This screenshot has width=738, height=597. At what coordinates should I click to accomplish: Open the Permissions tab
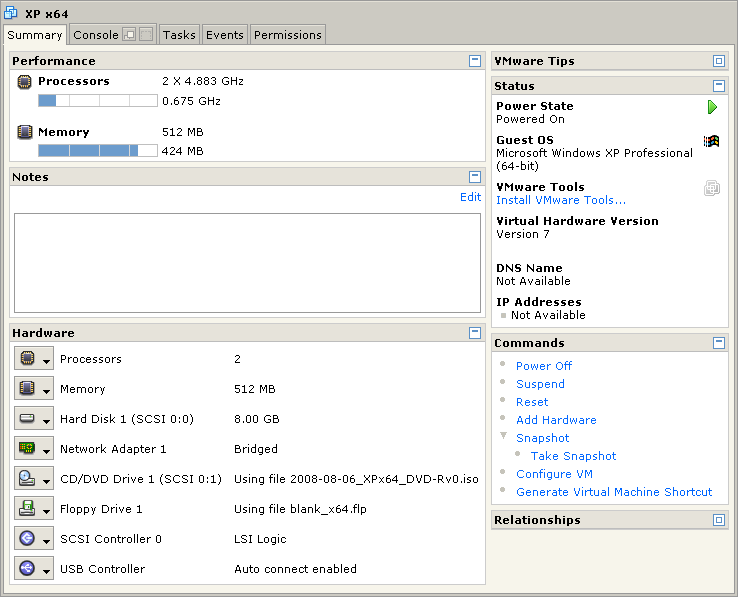pyautogui.click(x=288, y=35)
